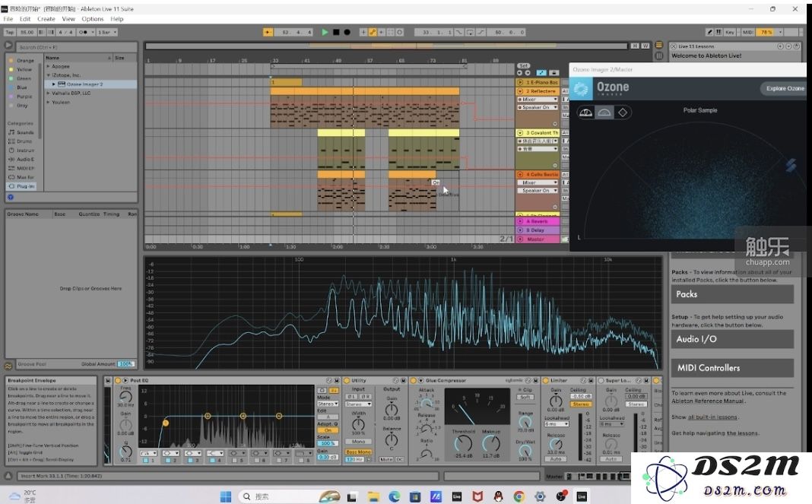Switch to Session view vertical-lines icon
The width and height of the screenshot is (812, 504).
[x=658, y=55]
